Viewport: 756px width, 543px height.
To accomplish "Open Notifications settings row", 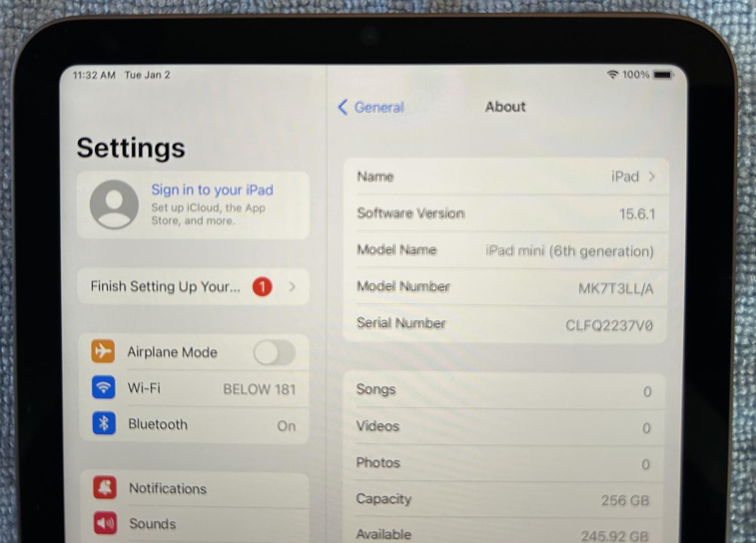I will 195,489.
